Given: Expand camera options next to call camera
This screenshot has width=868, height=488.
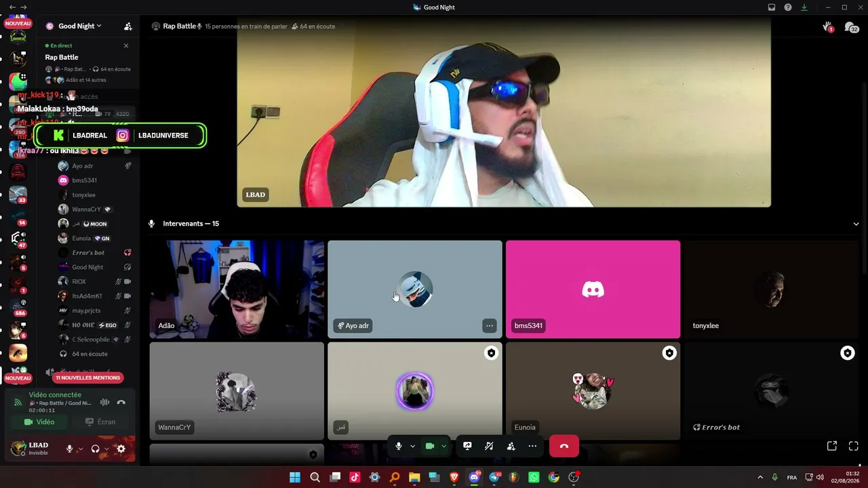Looking at the screenshot, I should 443,446.
